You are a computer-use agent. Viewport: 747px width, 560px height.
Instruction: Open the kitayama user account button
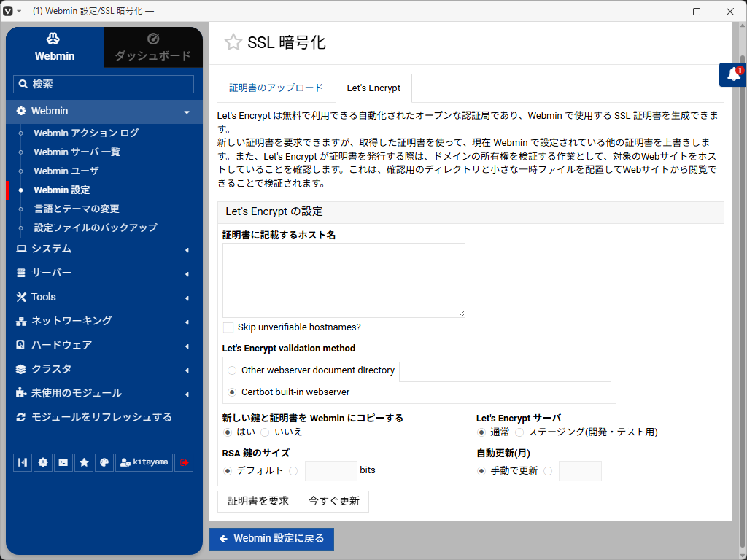[144, 462]
